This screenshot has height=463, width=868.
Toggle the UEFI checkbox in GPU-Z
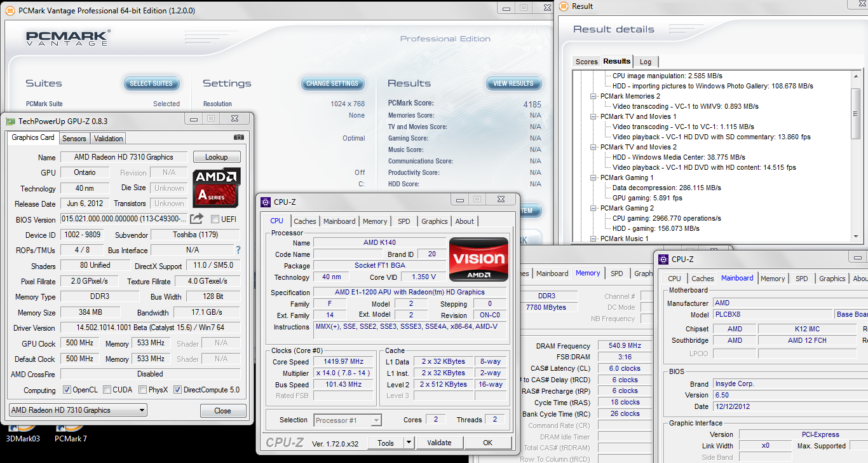215,219
